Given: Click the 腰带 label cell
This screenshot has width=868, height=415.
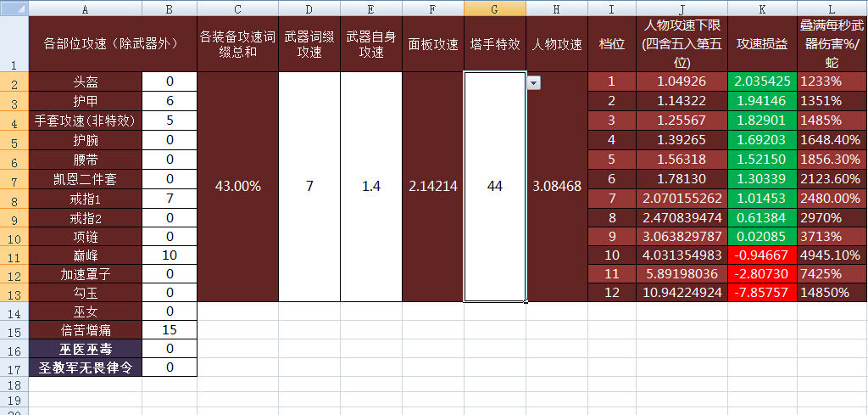Looking at the screenshot, I should [86, 160].
